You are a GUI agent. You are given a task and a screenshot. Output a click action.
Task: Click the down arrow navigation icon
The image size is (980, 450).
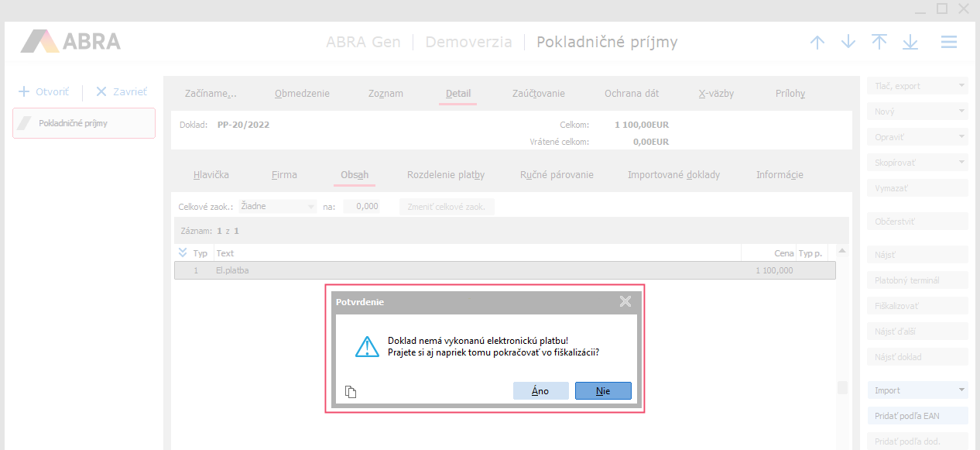(x=848, y=43)
